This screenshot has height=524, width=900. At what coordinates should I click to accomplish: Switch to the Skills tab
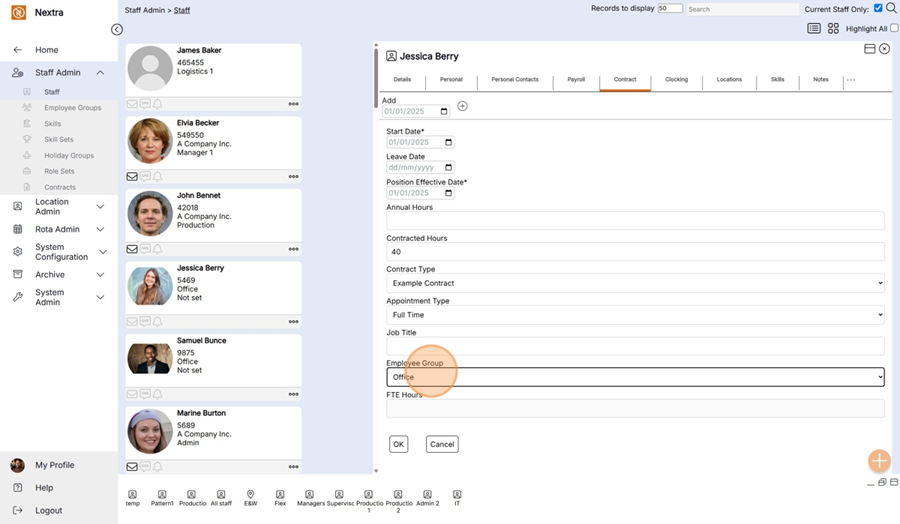[x=777, y=80]
